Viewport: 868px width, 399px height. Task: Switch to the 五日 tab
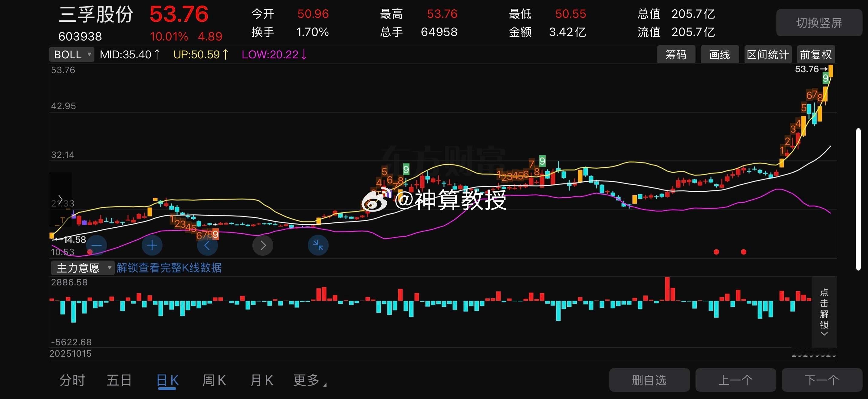point(119,381)
